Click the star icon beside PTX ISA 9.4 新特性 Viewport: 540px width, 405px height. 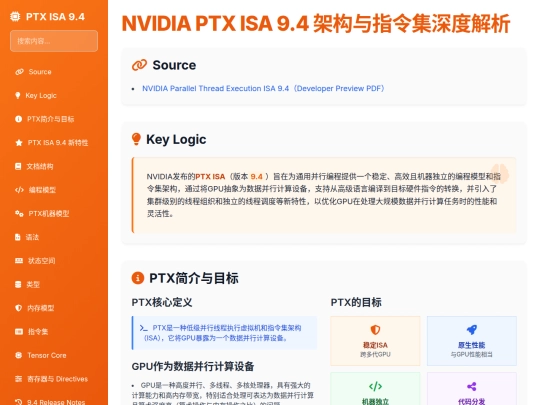(19, 143)
